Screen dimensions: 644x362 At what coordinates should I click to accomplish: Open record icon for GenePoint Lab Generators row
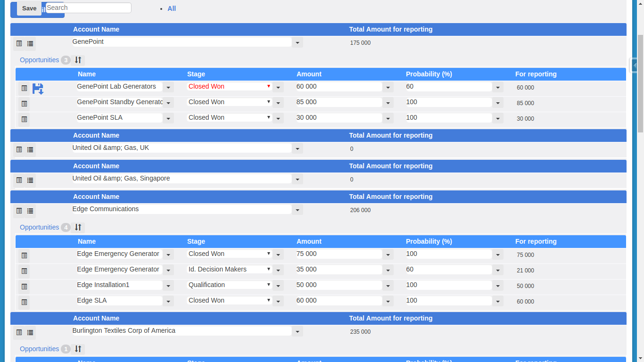coord(25,88)
